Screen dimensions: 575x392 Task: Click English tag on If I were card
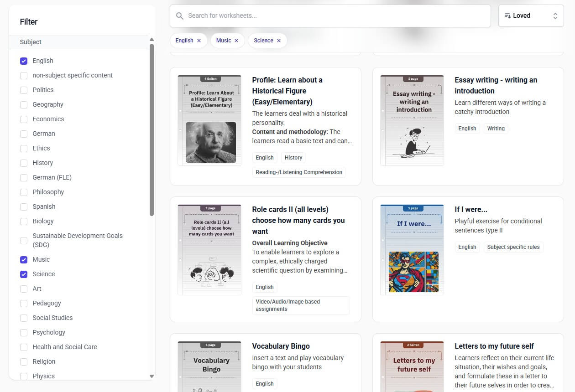pyautogui.click(x=467, y=247)
